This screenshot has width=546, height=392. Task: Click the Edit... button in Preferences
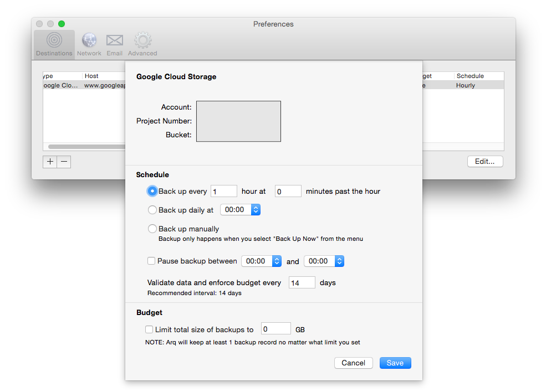tap(485, 161)
